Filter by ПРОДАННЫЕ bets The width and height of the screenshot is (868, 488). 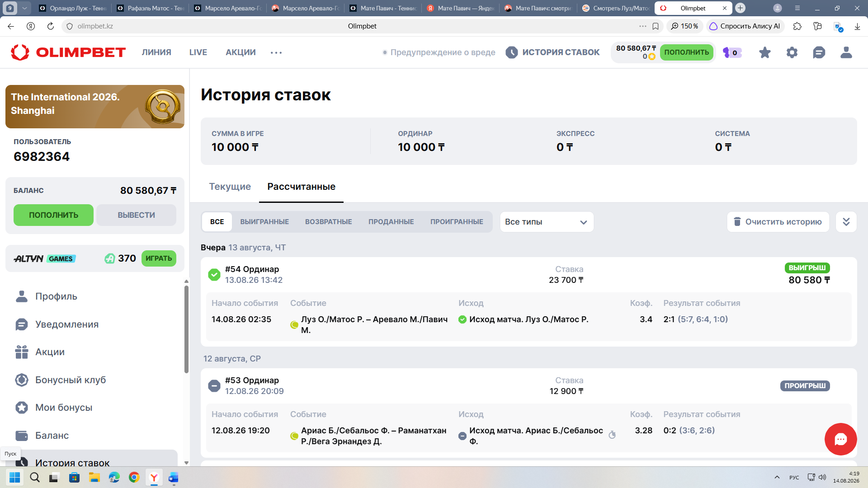pyautogui.click(x=391, y=222)
